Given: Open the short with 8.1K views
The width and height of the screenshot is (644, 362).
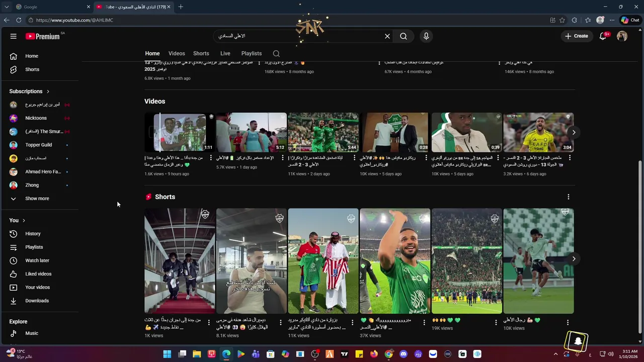Looking at the screenshot, I should [252, 261].
